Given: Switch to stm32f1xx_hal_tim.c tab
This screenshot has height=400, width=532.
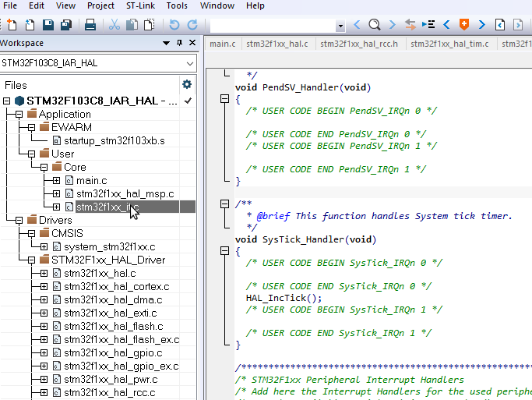Looking at the screenshot, I should point(449,44).
